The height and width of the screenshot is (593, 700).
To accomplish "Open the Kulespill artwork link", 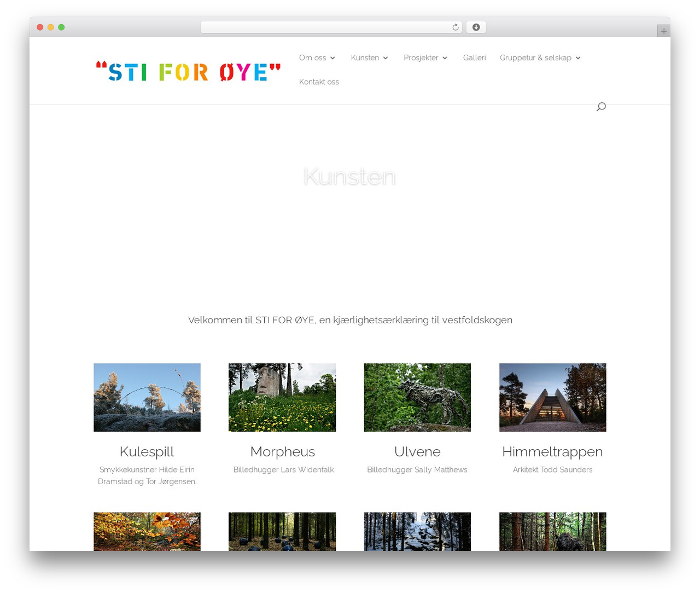I will [x=147, y=451].
